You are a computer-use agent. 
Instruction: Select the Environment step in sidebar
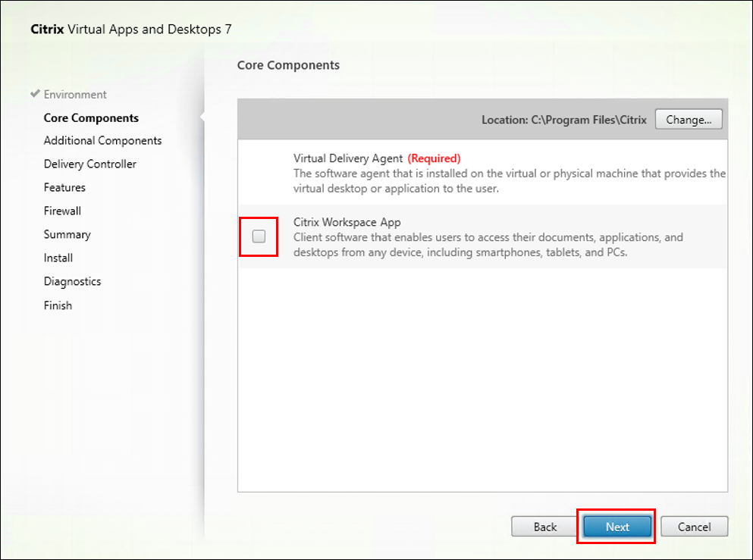point(75,95)
